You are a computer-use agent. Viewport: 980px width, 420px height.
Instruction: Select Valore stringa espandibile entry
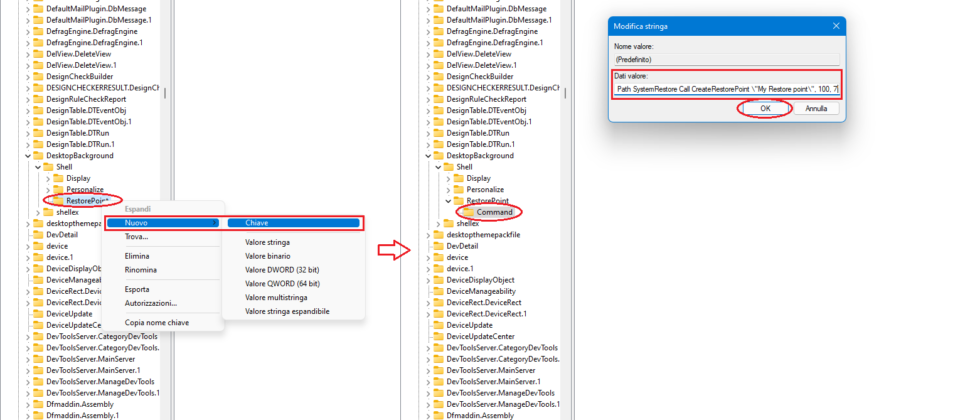[287, 311]
